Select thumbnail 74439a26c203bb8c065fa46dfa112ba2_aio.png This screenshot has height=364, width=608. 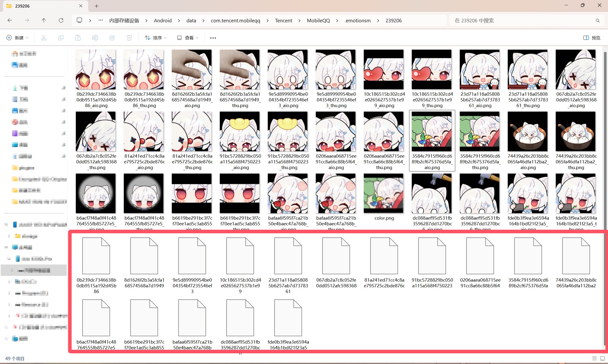click(x=528, y=141)
